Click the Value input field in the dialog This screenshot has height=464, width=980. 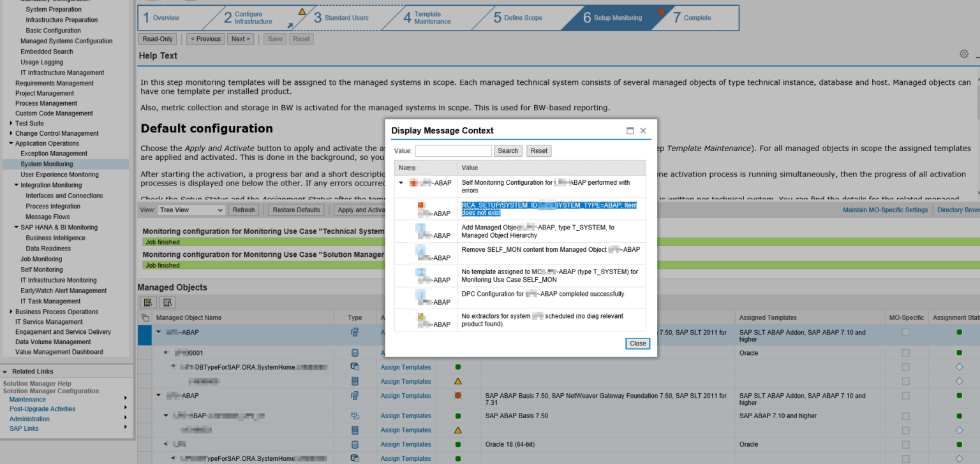pos(453,150)
